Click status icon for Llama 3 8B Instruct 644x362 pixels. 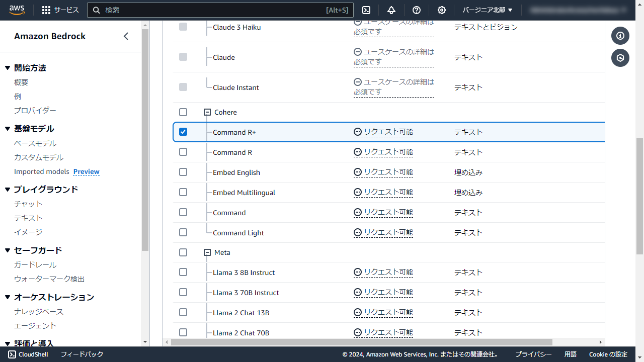[x=358, y=273]
